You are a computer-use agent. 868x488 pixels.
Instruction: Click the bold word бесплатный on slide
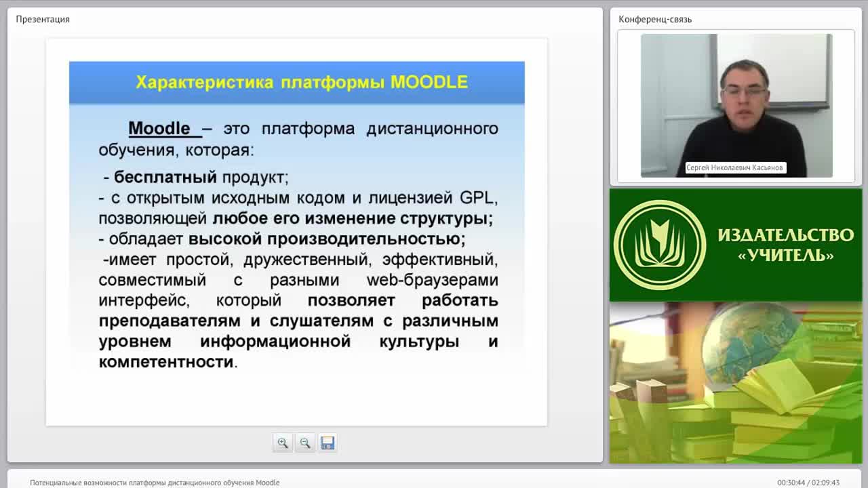click(165, 178)
